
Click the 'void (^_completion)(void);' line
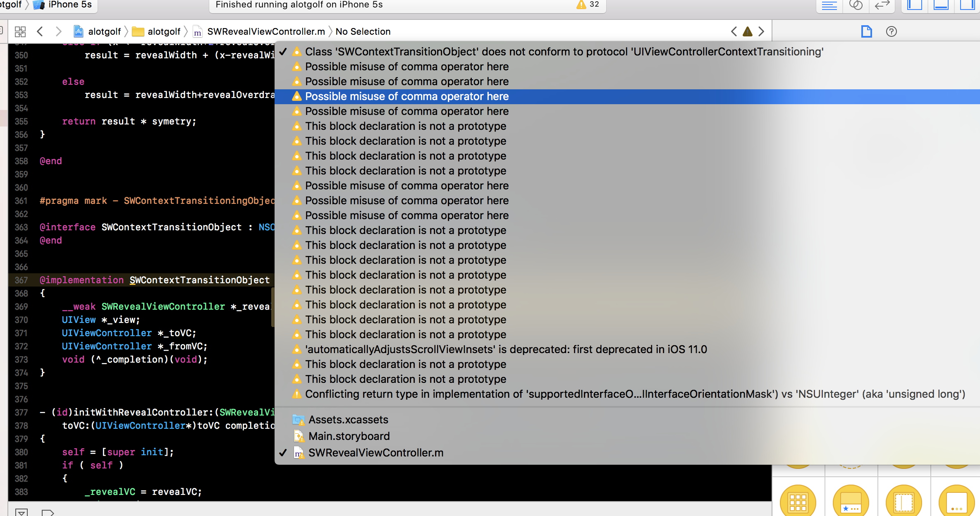(135, 359)
